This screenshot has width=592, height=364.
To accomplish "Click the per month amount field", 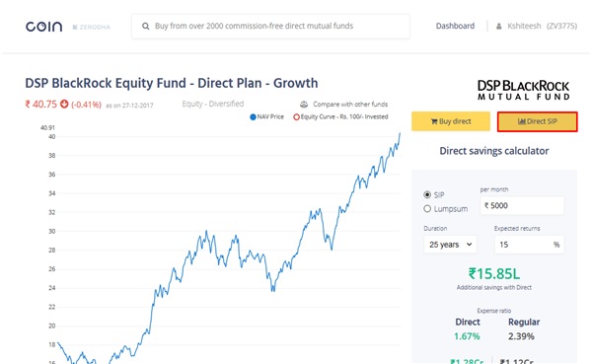I will click(522, 205).
